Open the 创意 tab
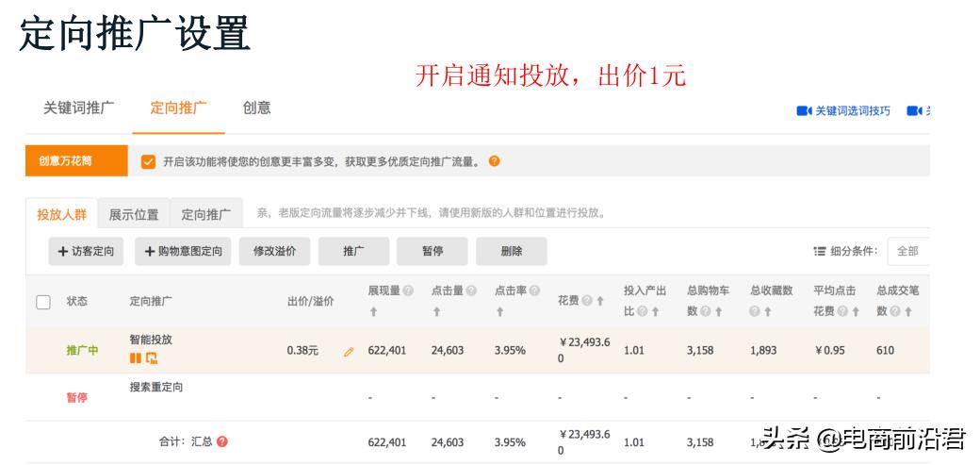The height and width of the screenshot is (465, 980). [x=257, y=107]
